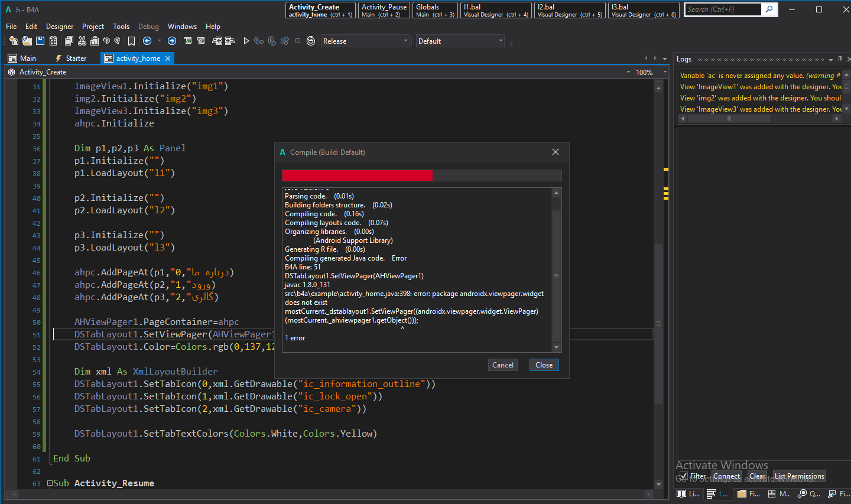The width and height of the screenshot is (851, 504).
Task: Collapse the Sub Activity_Resume code block
Action: click(50, 483)
